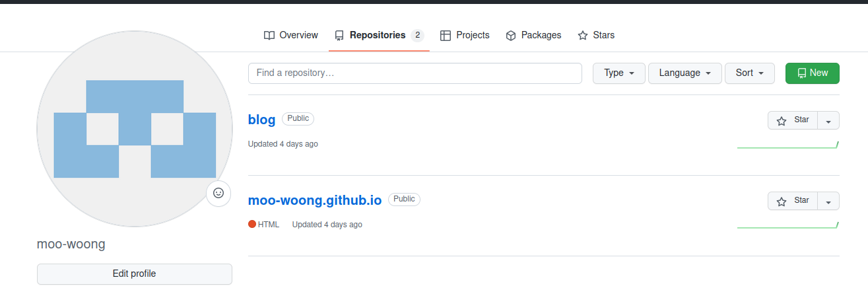Click the repo icon in New button
The width and height of the screenshot is (868, 294).
coord(802,73)
